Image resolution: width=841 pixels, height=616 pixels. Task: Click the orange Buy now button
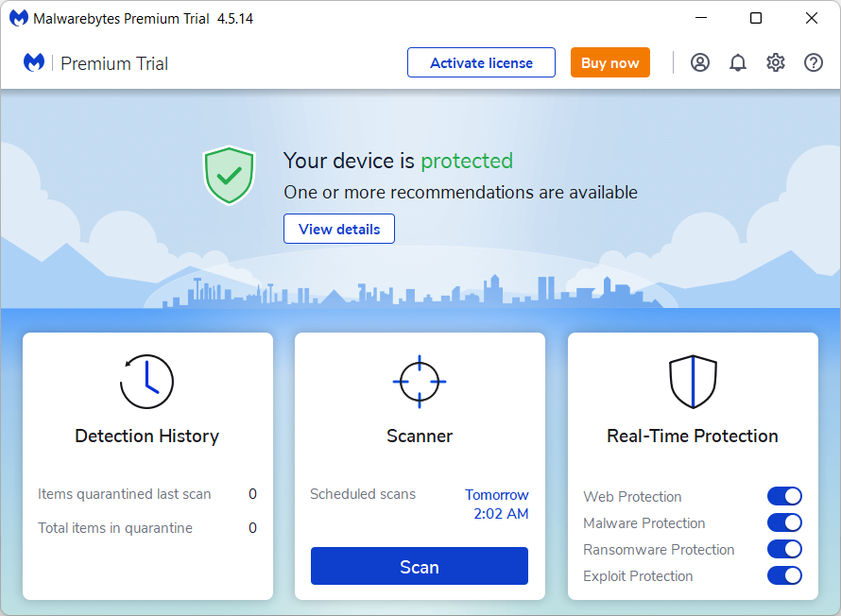tap(609, 62)
